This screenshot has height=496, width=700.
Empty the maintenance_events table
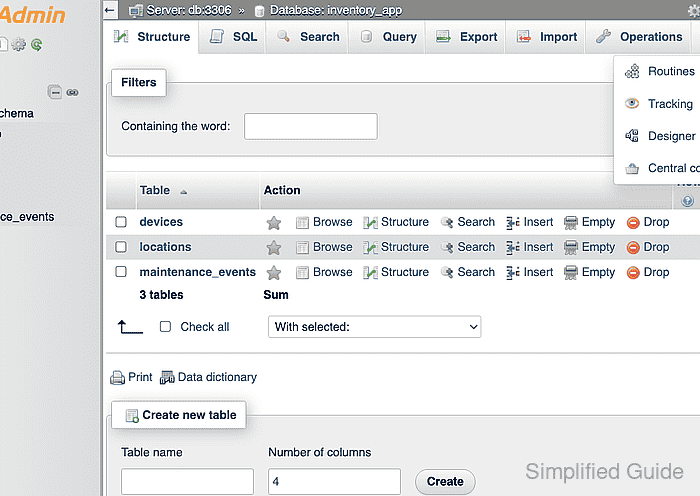click(589, 272)
